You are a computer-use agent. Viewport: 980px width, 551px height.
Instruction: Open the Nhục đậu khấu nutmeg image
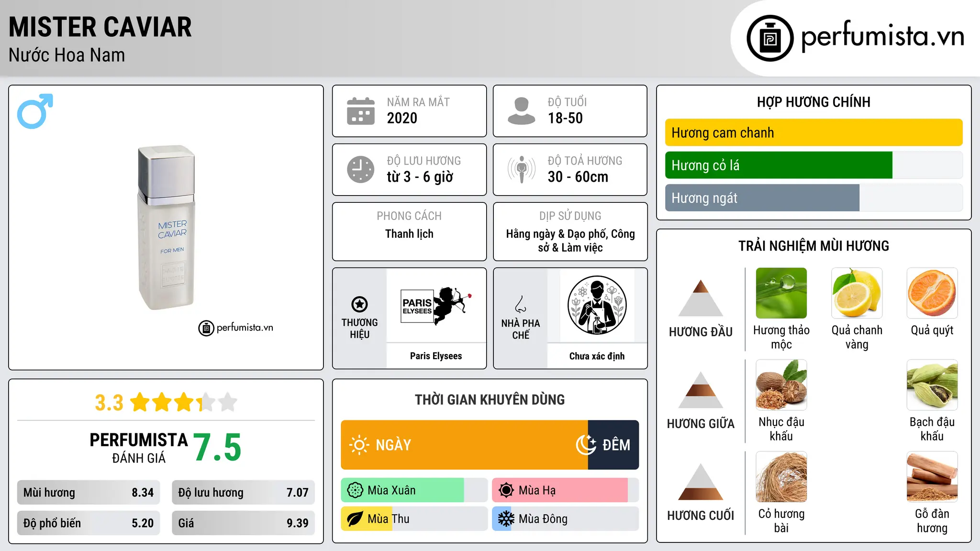point(781,385)
